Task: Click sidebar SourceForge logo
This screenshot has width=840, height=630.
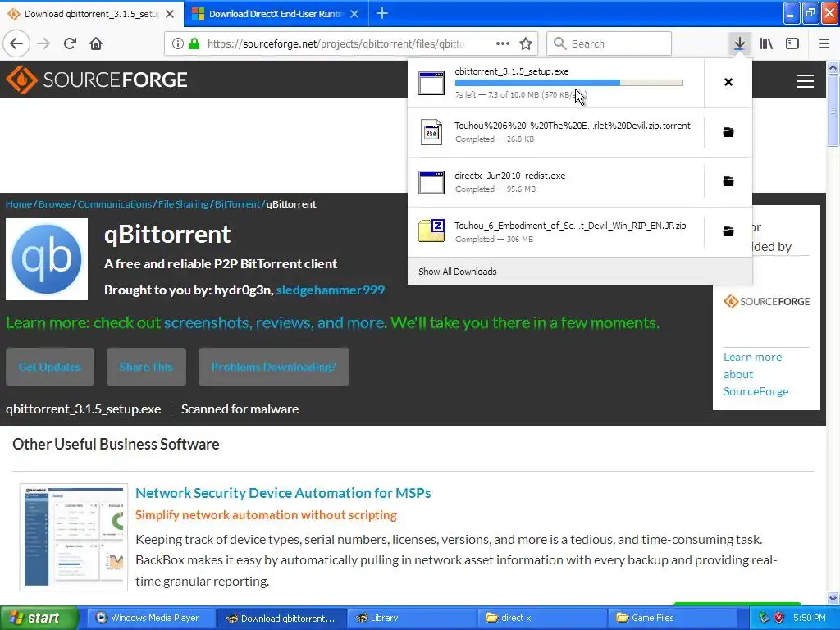Action: tap(767, 302)
